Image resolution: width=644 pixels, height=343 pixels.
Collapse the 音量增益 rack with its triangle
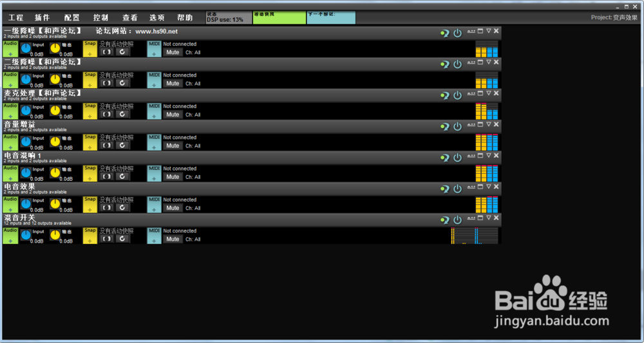pos(488,124)
